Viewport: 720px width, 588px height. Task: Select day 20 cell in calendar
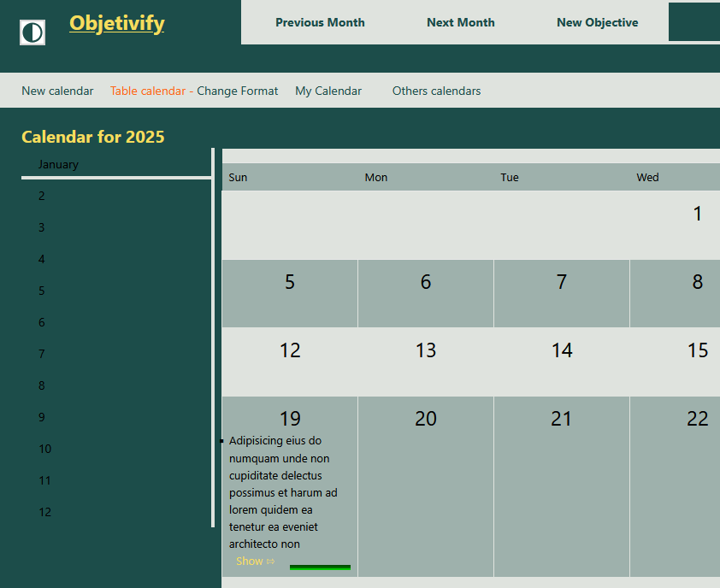(x=426, y=486)
